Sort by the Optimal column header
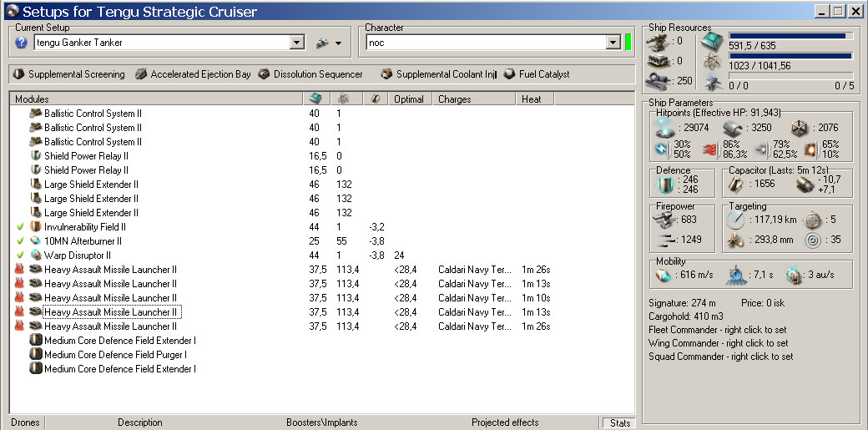Image resolution: width=868 pixels, height=430 pixels. [x=411, y=99]
